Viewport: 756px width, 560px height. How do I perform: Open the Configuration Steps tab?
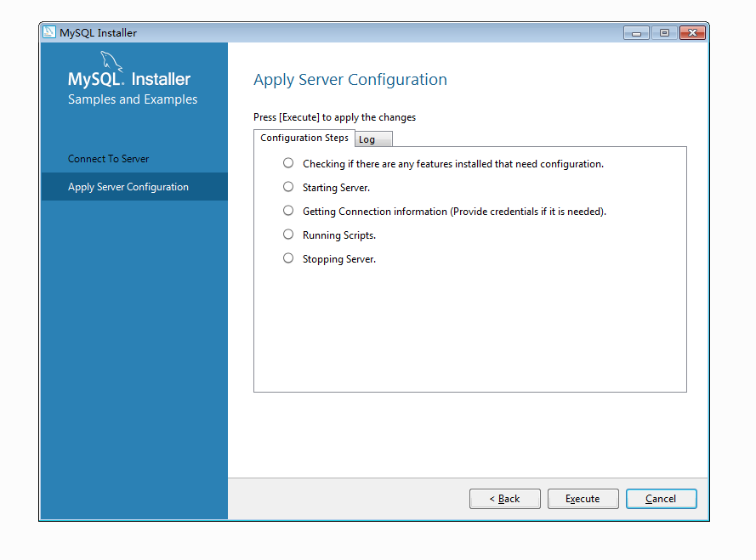304,138
